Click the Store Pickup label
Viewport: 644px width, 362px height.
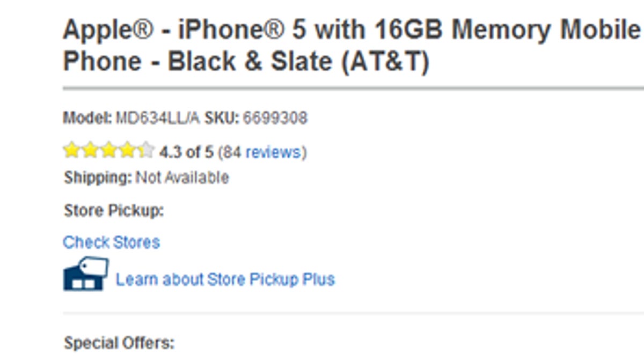[x=113, y=211]
